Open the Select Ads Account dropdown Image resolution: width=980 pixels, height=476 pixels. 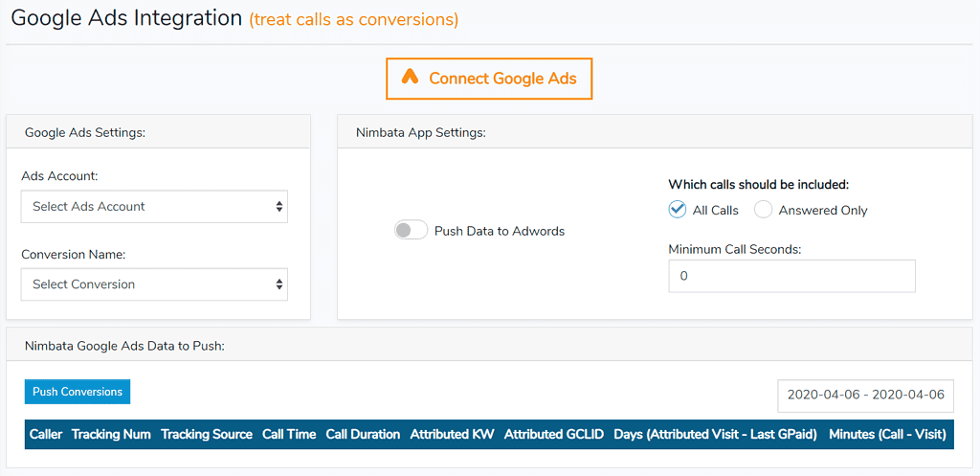(x=153, y=206)
